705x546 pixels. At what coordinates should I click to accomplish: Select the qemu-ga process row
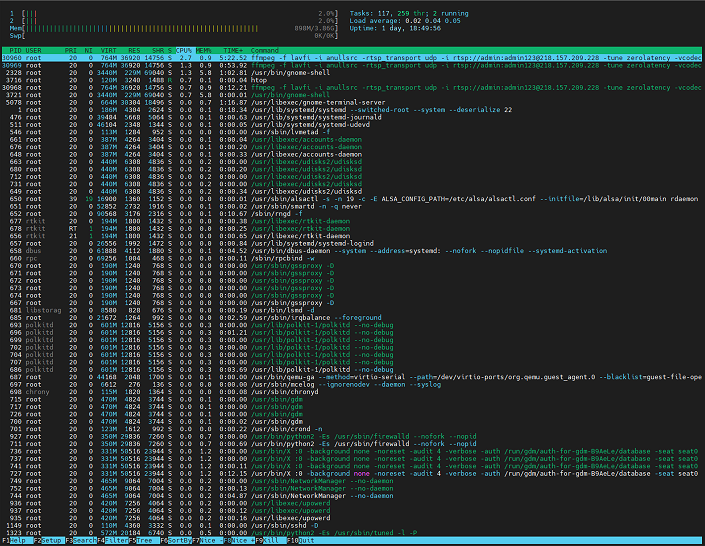tap(352, 377)
